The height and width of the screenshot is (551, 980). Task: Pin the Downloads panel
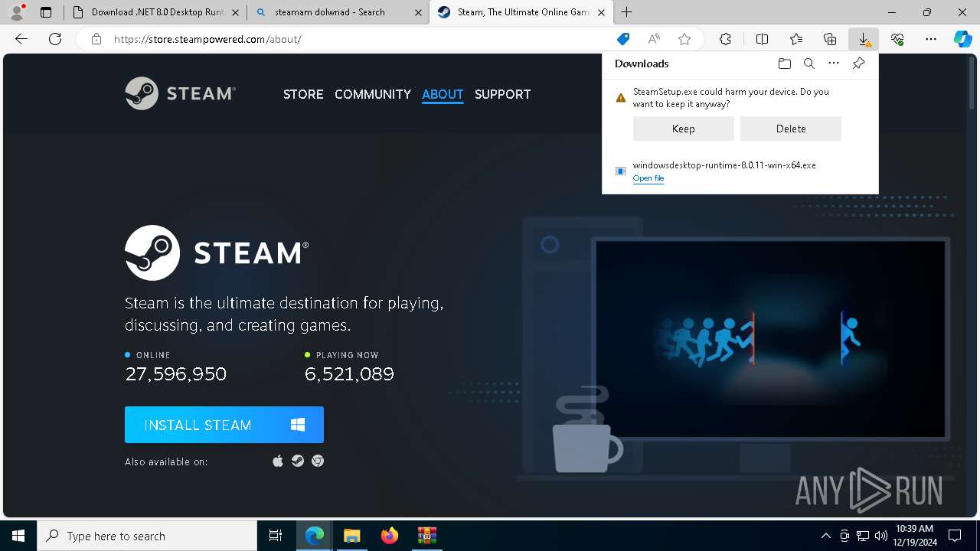click(x=858, y=64)
